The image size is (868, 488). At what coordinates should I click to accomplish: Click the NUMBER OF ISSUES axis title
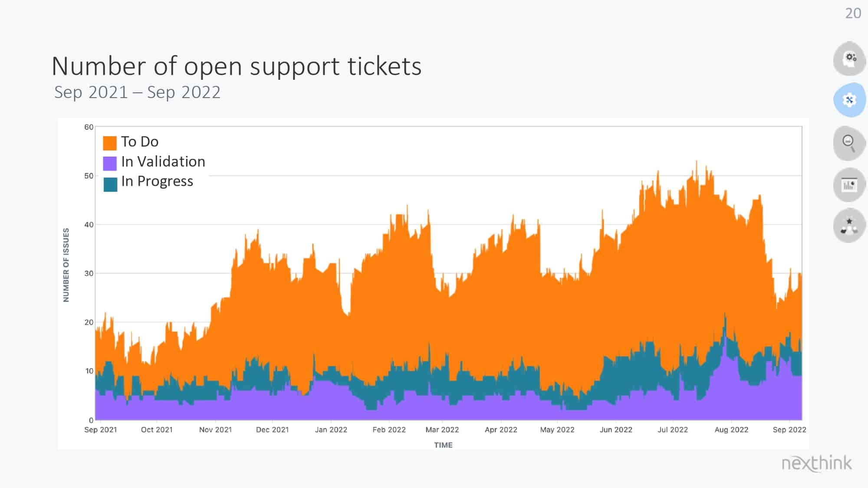coord(66,265)
